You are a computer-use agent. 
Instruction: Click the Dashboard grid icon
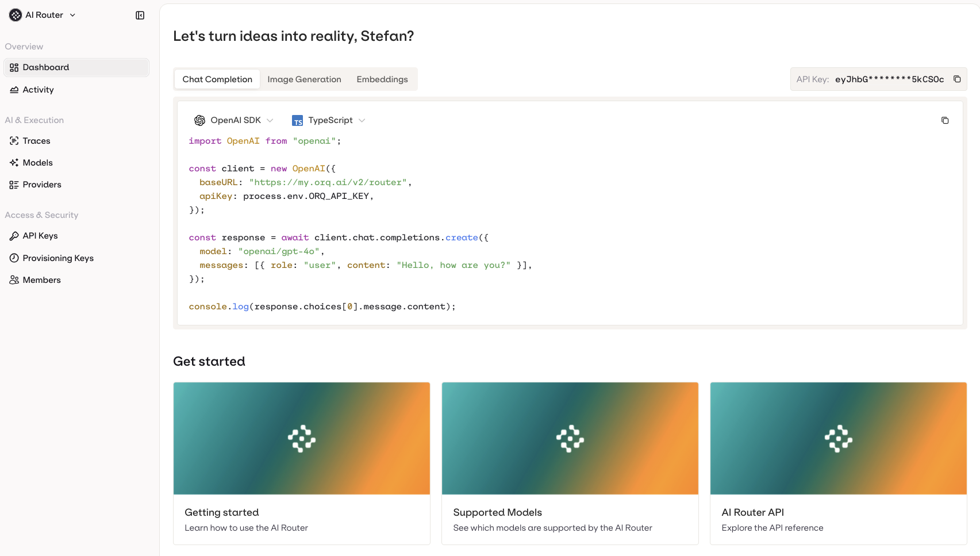coord(14,67)
